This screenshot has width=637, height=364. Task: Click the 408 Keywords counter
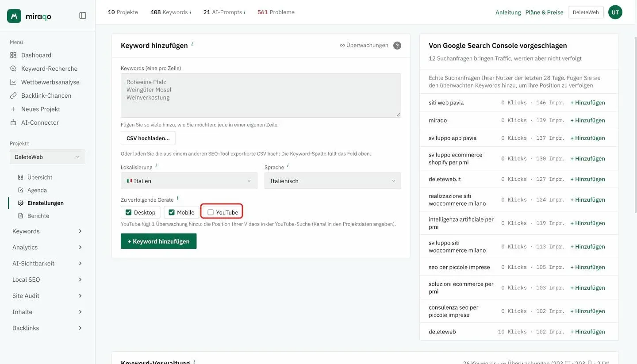(171, 12)
